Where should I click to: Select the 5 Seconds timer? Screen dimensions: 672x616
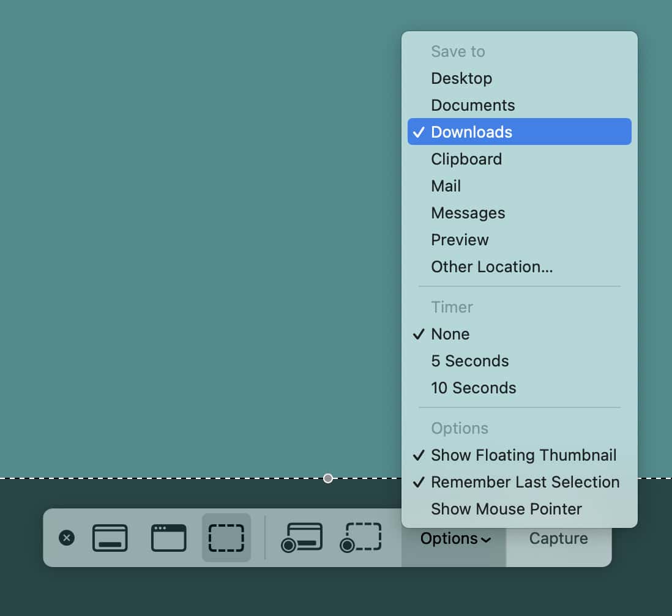(x=469, y=361)
